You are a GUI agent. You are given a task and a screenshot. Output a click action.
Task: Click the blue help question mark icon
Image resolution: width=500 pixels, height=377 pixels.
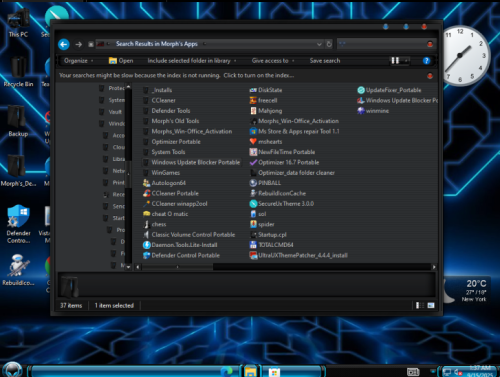[426, 61]
